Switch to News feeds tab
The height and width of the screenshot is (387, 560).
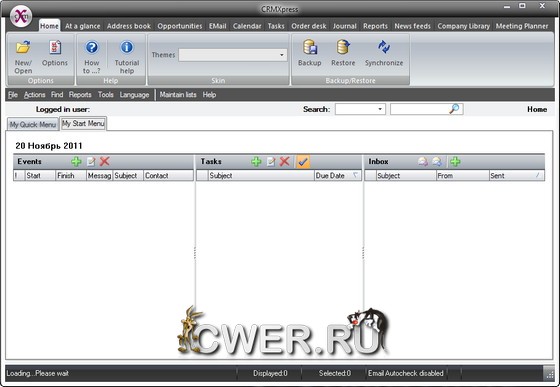tap(412, 26)
